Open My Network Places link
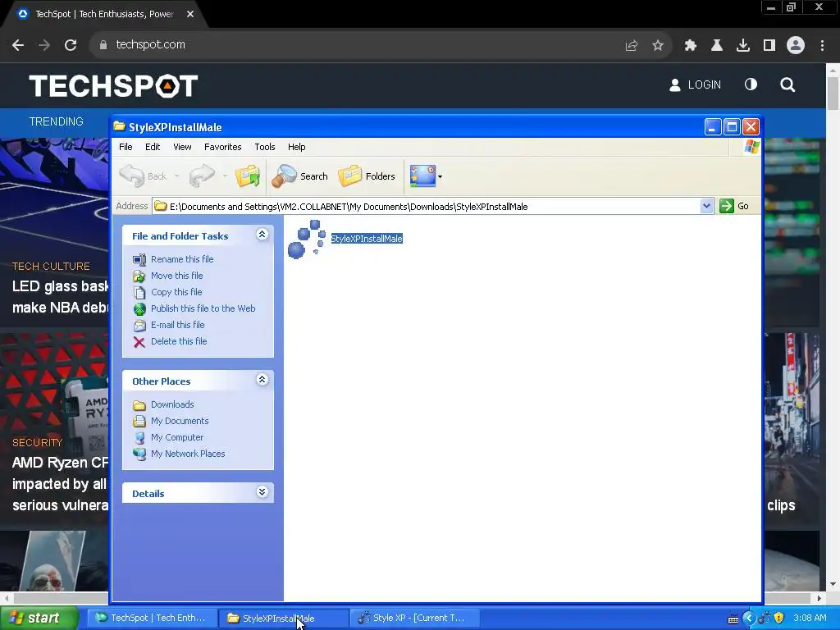 [188, 454]
